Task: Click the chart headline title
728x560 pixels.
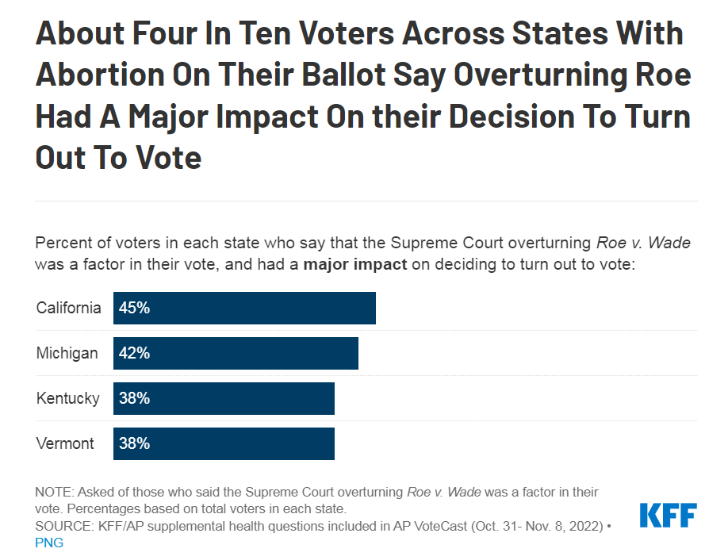Action: (363, 96)
